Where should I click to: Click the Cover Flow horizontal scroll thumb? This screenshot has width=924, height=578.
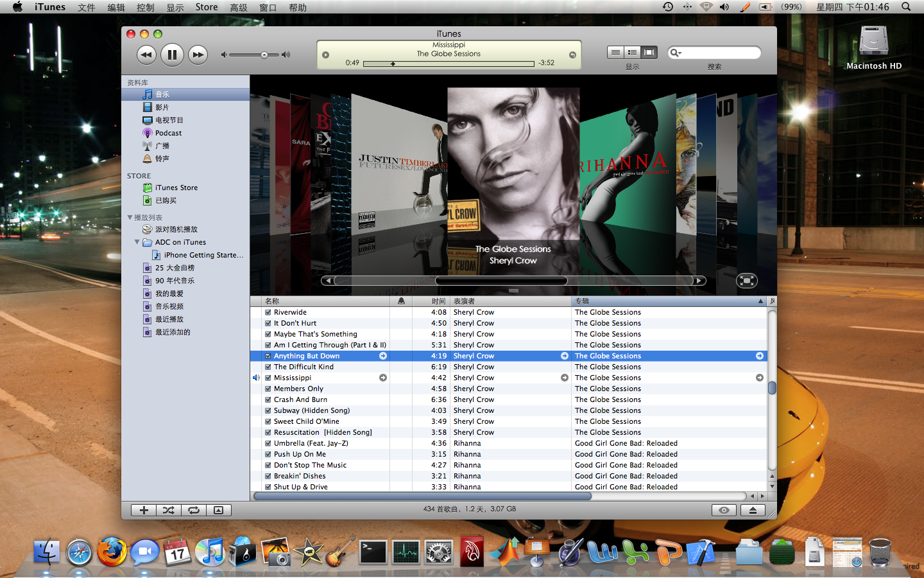501,281
